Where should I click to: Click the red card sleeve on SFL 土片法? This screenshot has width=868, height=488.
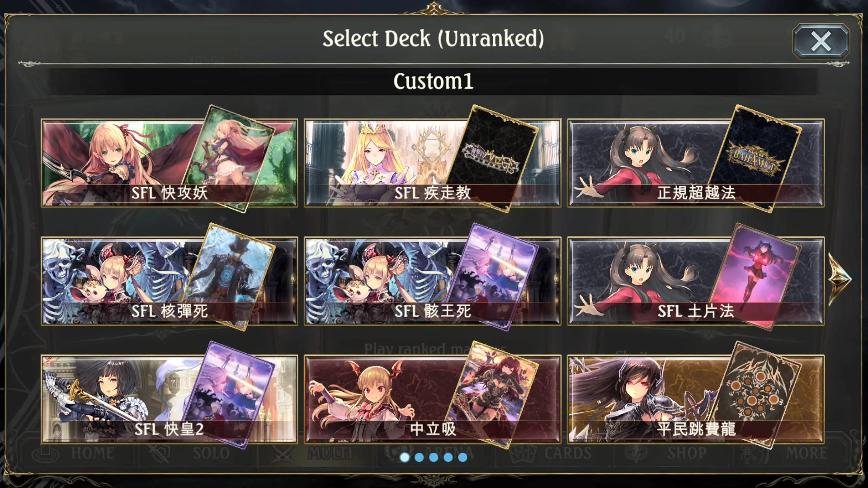[755, 277]
